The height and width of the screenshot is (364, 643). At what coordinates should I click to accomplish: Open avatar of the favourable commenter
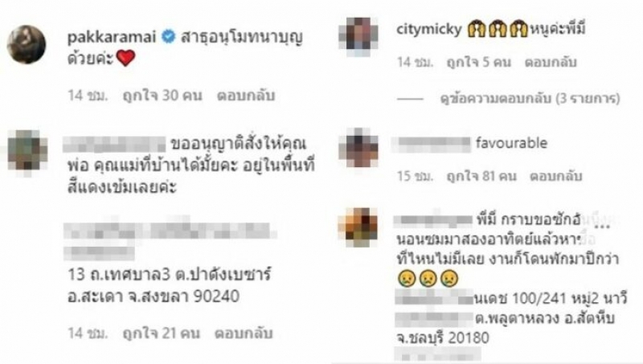tap(358, 148)
